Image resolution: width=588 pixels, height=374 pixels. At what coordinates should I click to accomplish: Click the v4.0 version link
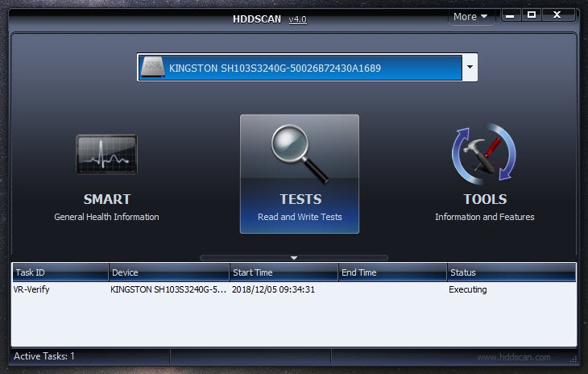click(x=296, y=19)
